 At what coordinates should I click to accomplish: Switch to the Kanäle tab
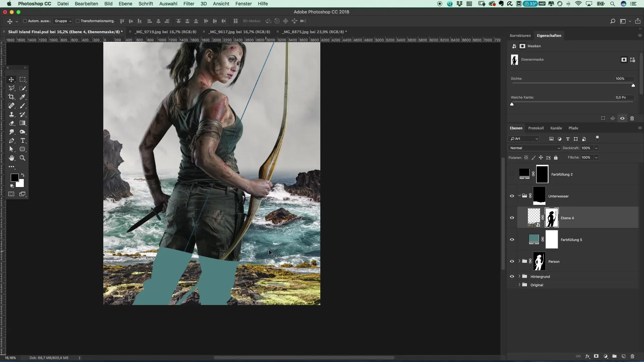[556, 128]
